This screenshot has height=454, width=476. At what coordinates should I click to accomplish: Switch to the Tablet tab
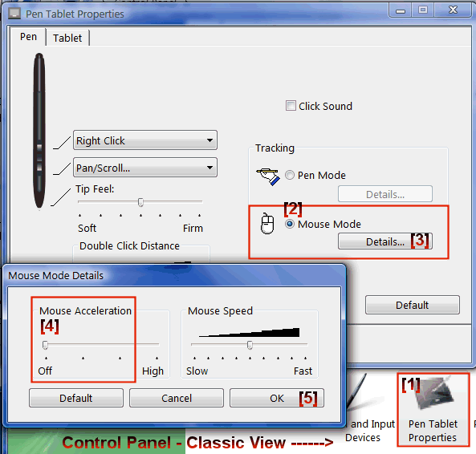pyautogui.click(x=67, y=38)
